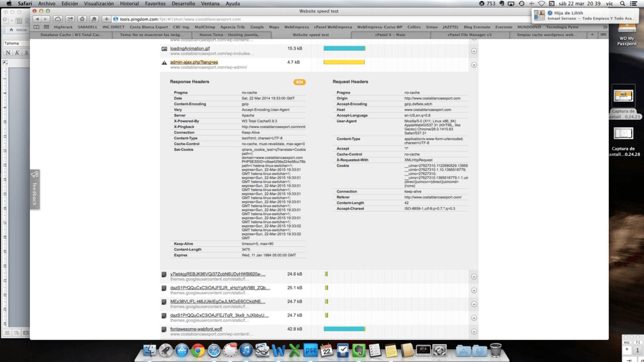Click warning icon beside admin-ajax.php

coord(165,63)
